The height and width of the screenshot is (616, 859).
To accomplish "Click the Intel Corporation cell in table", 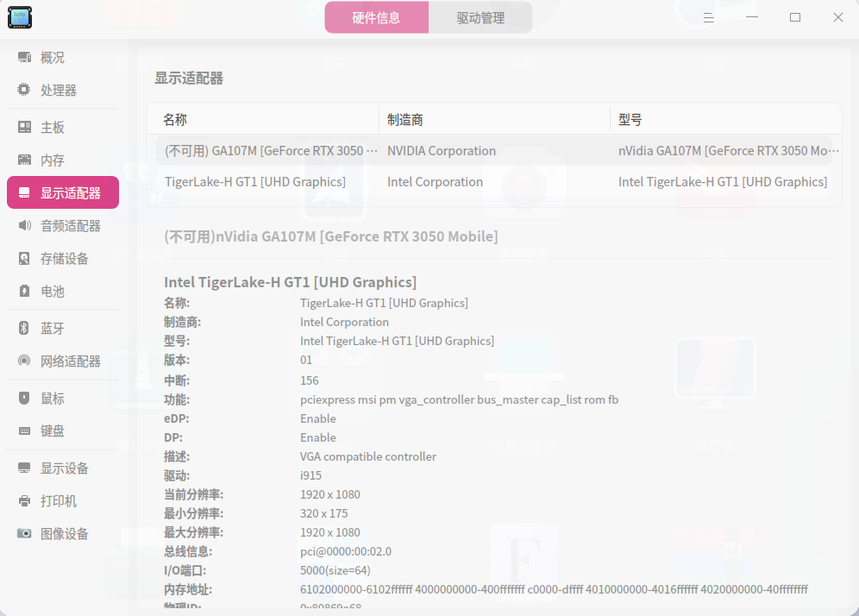I will 435,182.
